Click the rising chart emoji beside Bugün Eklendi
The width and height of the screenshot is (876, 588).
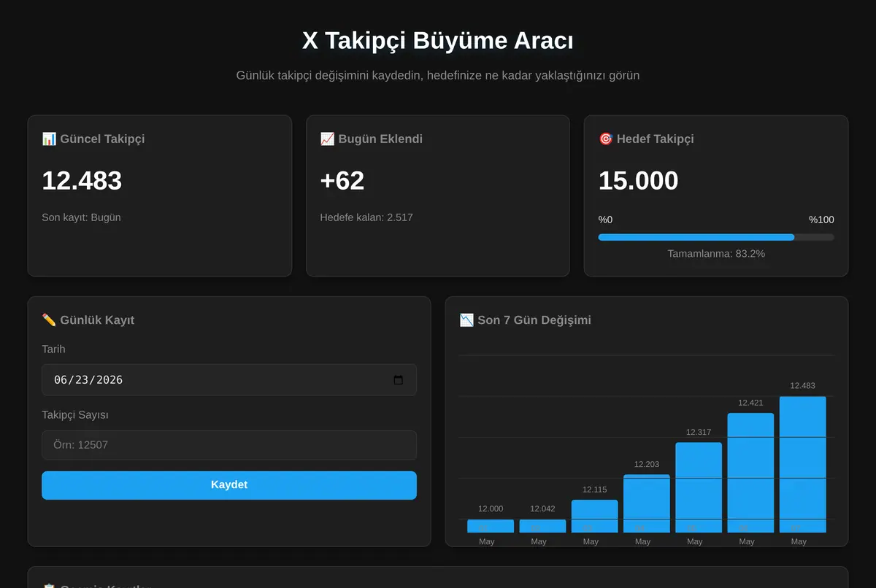coord(327,139)
